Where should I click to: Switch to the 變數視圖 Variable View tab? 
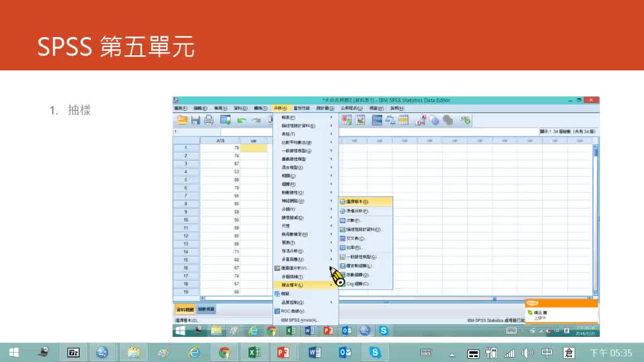click(206, 309)
